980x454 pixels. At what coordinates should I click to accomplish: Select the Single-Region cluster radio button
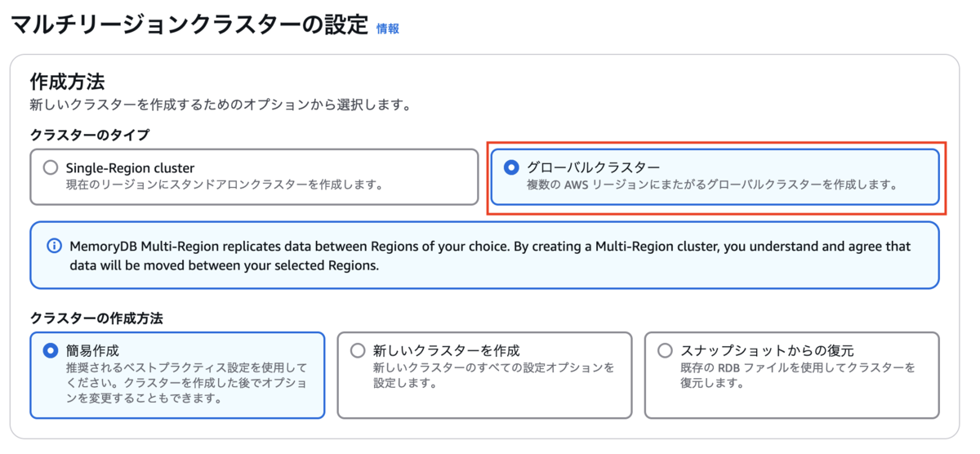(x=51, y=168)
